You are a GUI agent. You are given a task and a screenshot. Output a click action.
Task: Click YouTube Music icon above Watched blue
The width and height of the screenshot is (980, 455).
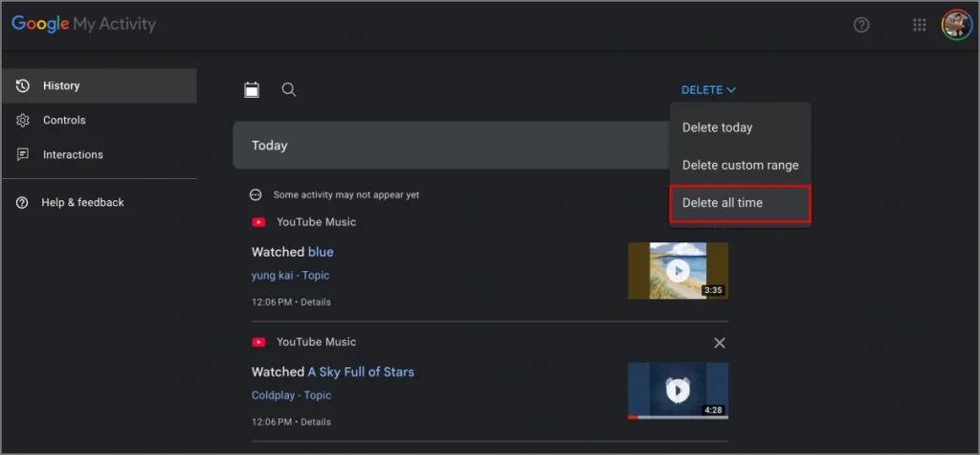click(258, 222)
